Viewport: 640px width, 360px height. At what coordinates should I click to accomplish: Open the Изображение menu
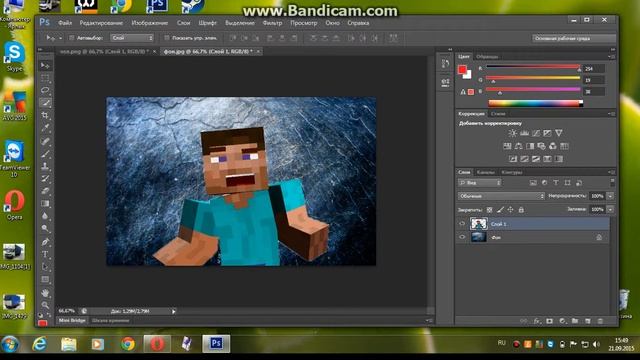coord(150,23)
